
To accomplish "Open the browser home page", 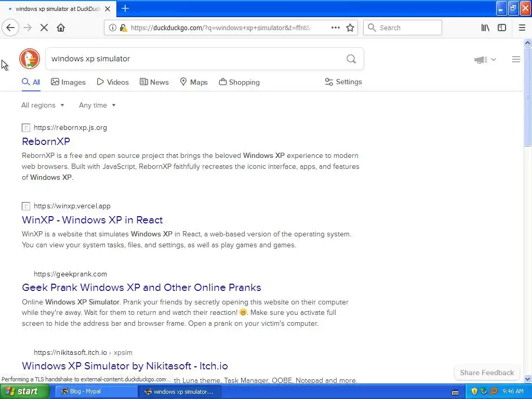I will [x=61, y=28].
